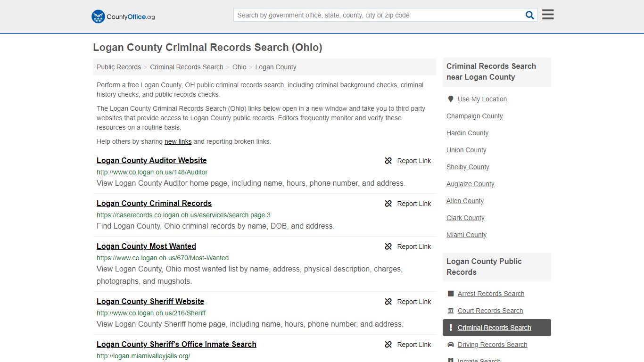
Task: Click the magnifier search icon
Action: coord(530,15)
